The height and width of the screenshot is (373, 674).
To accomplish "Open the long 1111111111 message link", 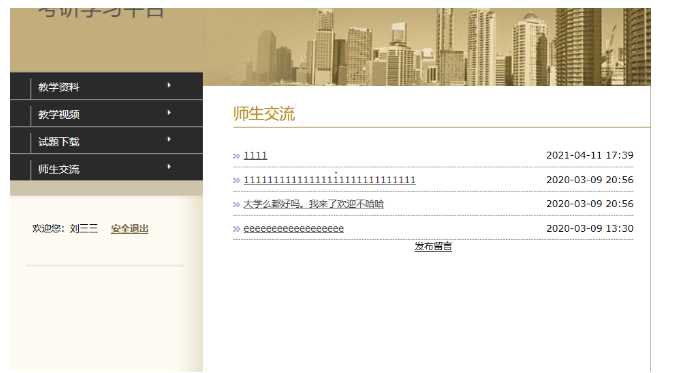I will point(330,180).
